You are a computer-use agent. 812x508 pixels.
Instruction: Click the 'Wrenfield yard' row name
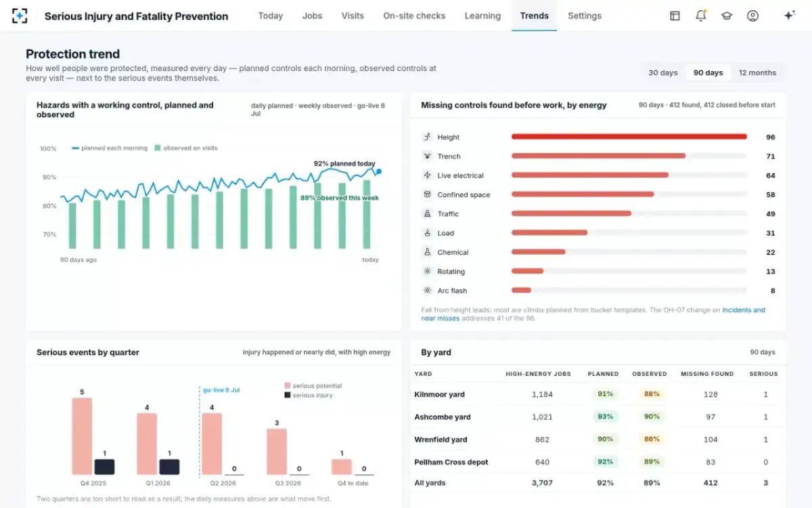441,440
